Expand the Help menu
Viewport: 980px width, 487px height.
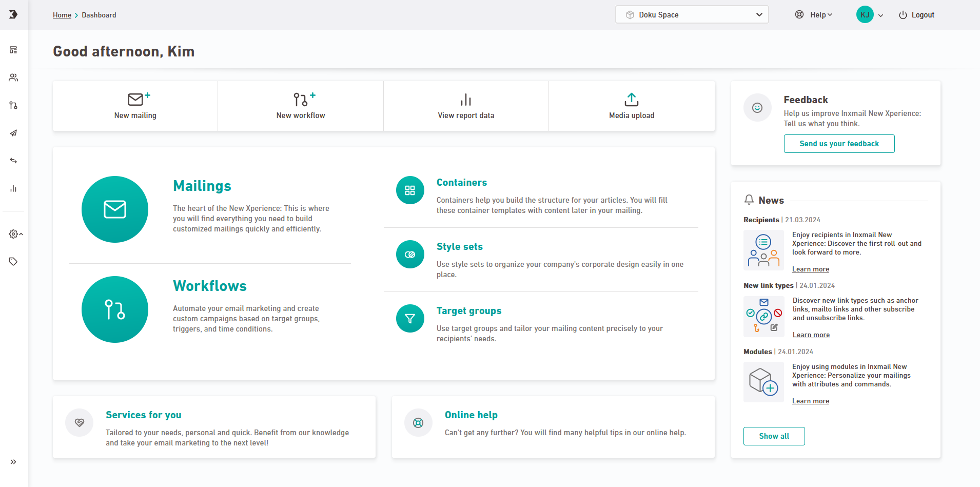(x=814, y=15)
